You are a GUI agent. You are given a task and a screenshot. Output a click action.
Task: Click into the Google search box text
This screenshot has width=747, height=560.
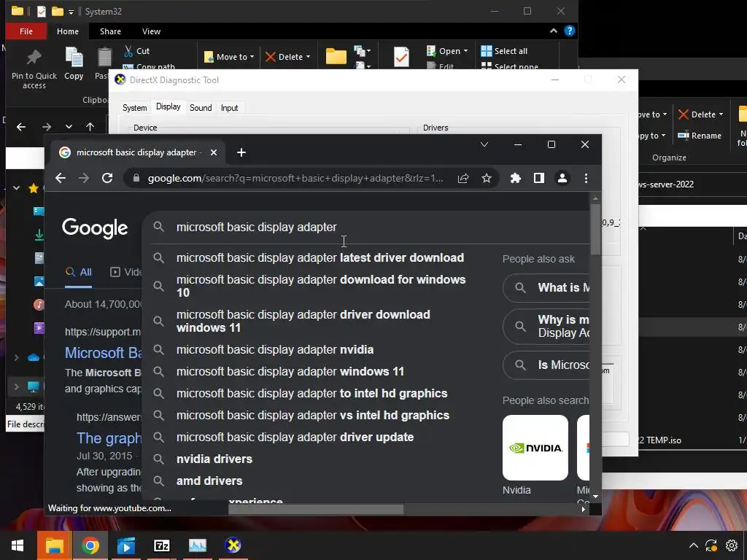point(256,227)
